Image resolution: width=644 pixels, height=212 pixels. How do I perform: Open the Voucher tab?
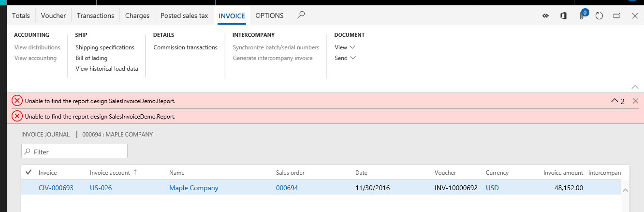click(x=53, y=15)
